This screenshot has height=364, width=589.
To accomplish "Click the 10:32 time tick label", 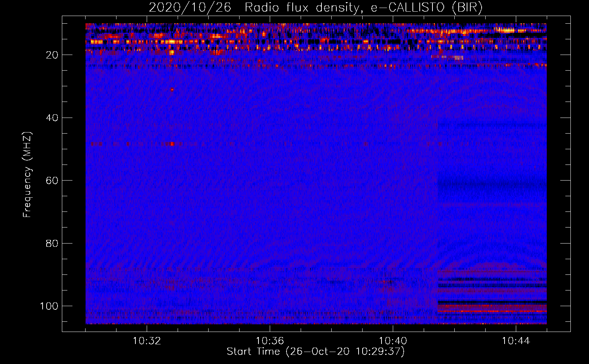I will click(x=147, y=341).
